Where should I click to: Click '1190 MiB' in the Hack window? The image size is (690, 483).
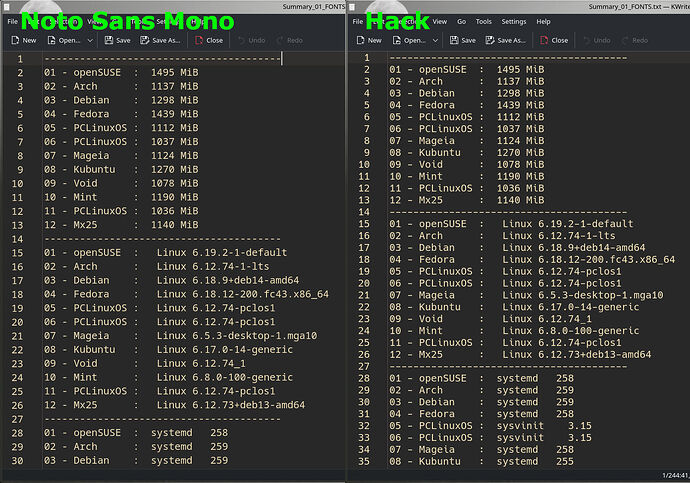tap(521, 176)
